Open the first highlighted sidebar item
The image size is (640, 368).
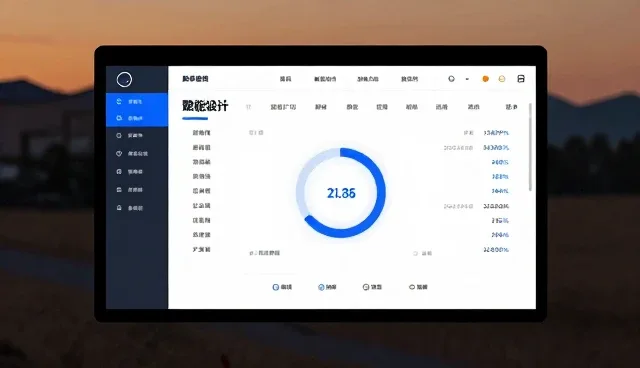[x=137, y=101]
